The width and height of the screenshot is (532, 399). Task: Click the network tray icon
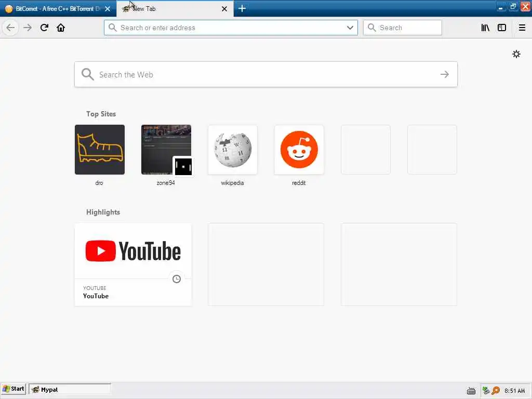(x=486, y=391)
